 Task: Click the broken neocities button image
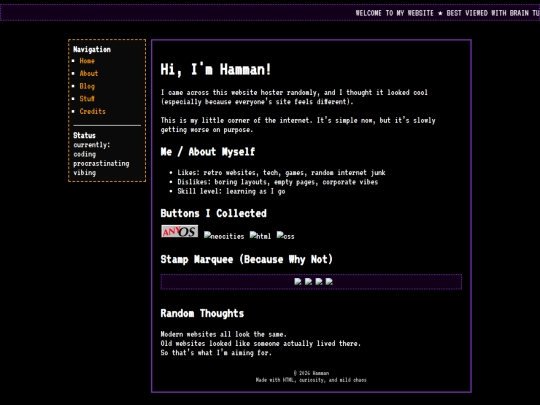tap(224, 236)
